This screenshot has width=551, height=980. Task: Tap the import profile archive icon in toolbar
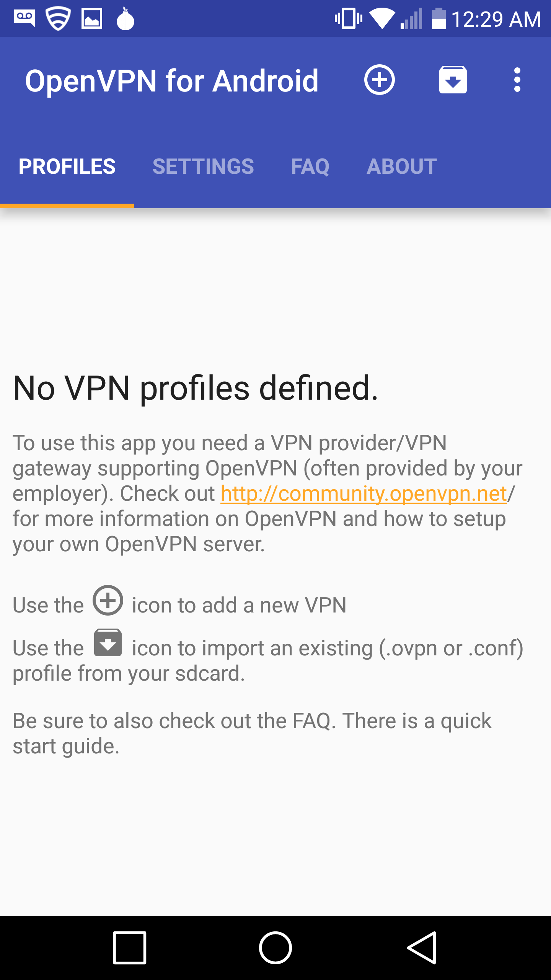[x=453, y=80]
